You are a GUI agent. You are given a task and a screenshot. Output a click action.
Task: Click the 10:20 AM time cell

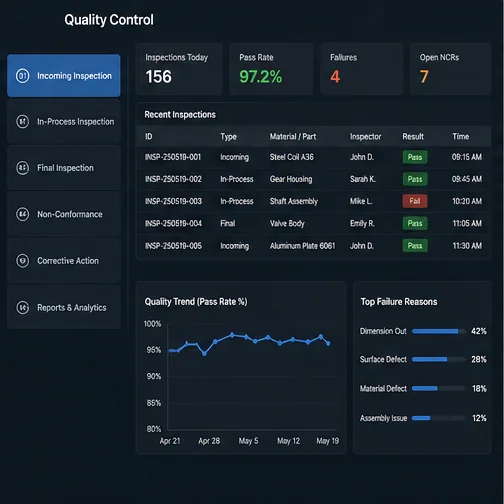click(x=467, y=201)
